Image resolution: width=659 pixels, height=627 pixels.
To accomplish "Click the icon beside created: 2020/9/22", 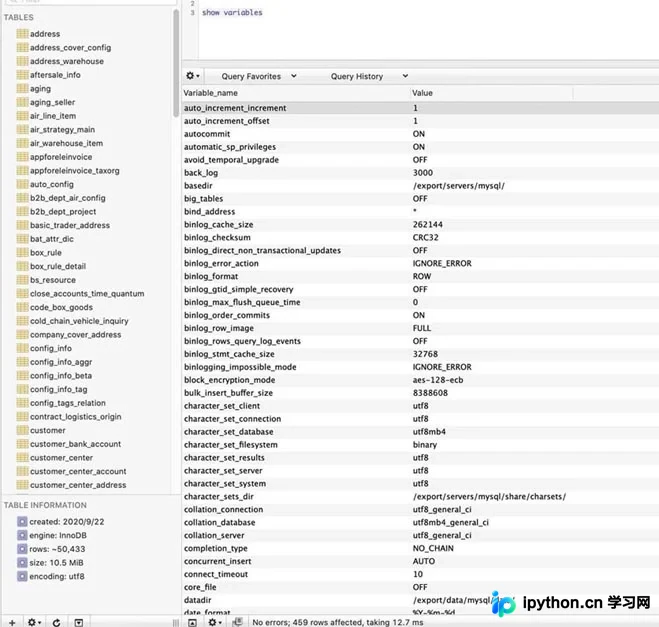I will 22,522.
